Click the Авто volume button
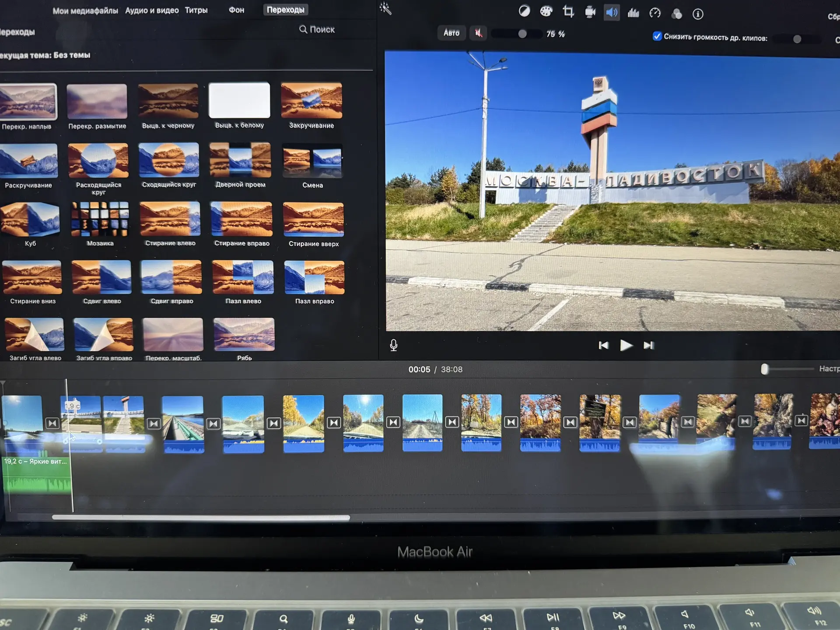The image size is (840, 630). (451, 33)
